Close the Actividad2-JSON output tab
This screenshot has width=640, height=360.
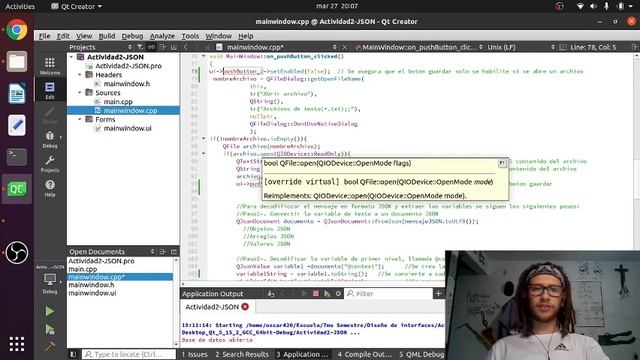(245, 307)
